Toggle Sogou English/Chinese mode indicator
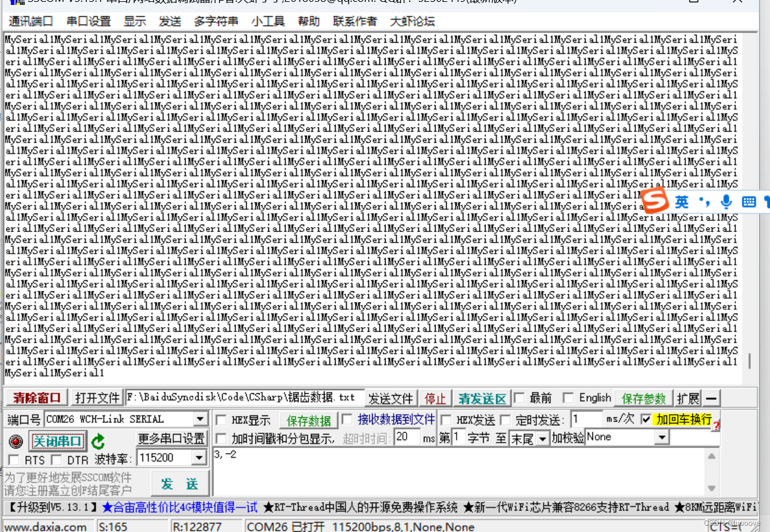The height and width of the screenshot is (532, 770). (x=682, y=202)
